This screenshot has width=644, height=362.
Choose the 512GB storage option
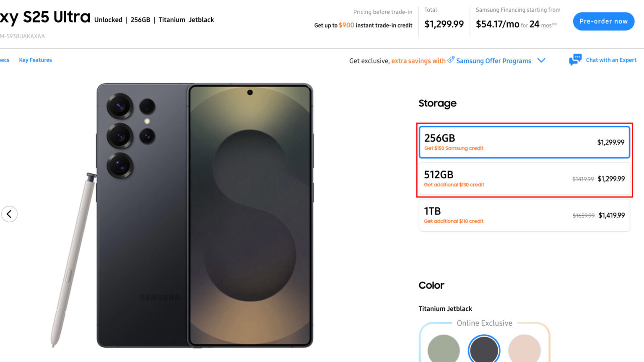524,179
